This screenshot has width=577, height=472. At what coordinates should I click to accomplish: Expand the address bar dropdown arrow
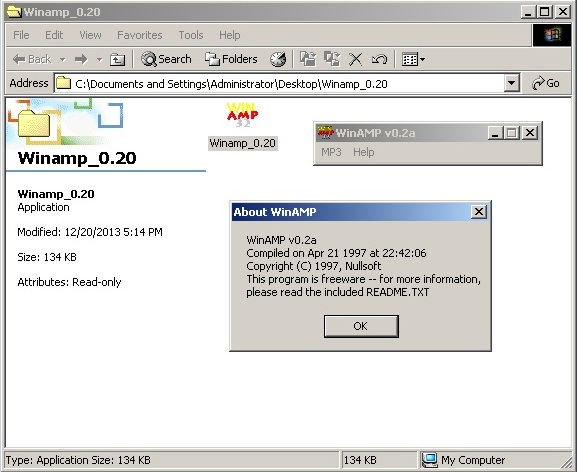tap(511, 84)
